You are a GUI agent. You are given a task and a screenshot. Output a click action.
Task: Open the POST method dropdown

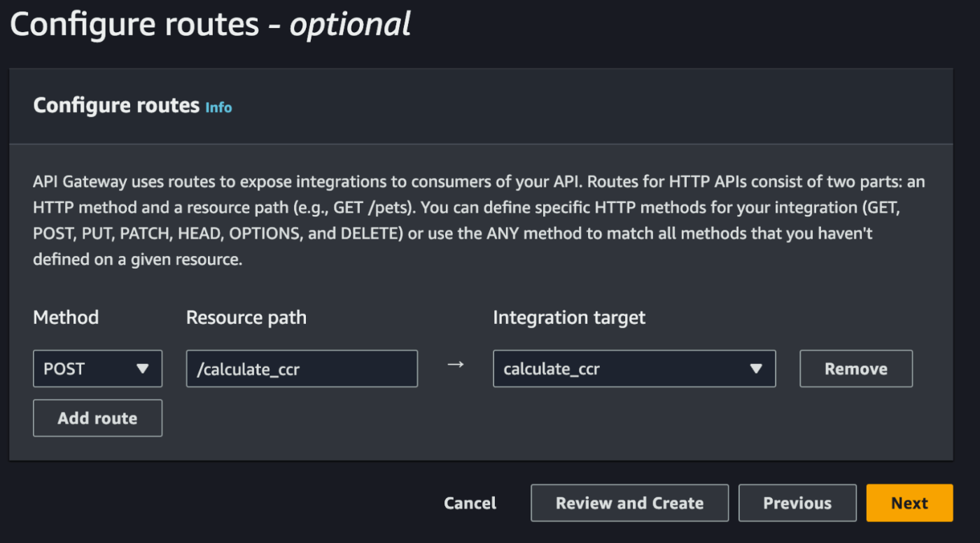coord(97,369)
